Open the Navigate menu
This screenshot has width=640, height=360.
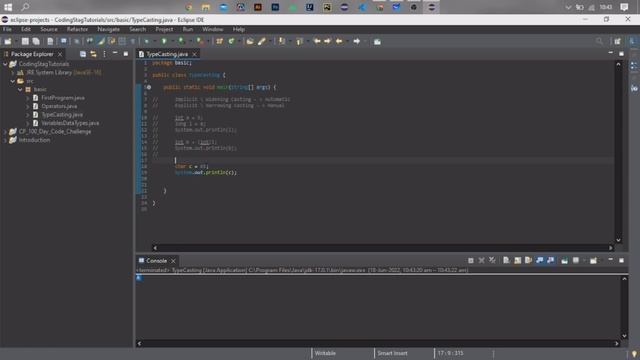click(109, 29)
